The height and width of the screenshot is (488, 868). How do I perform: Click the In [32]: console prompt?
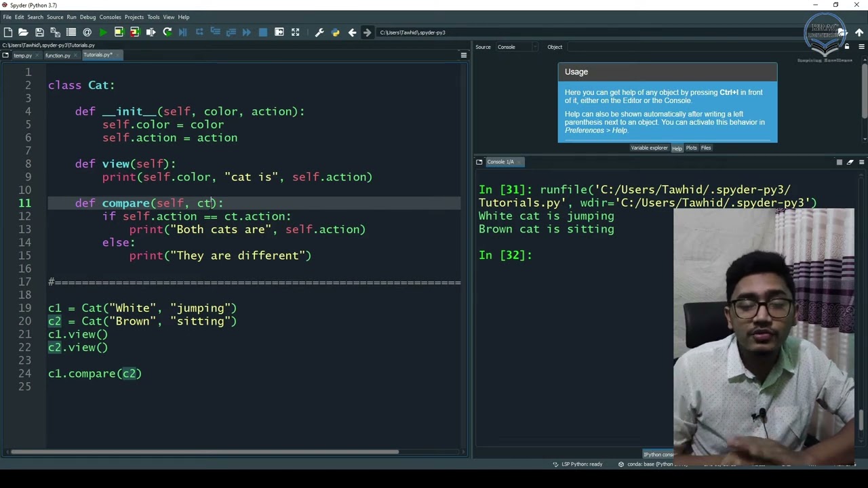click(x=505, y=256)
